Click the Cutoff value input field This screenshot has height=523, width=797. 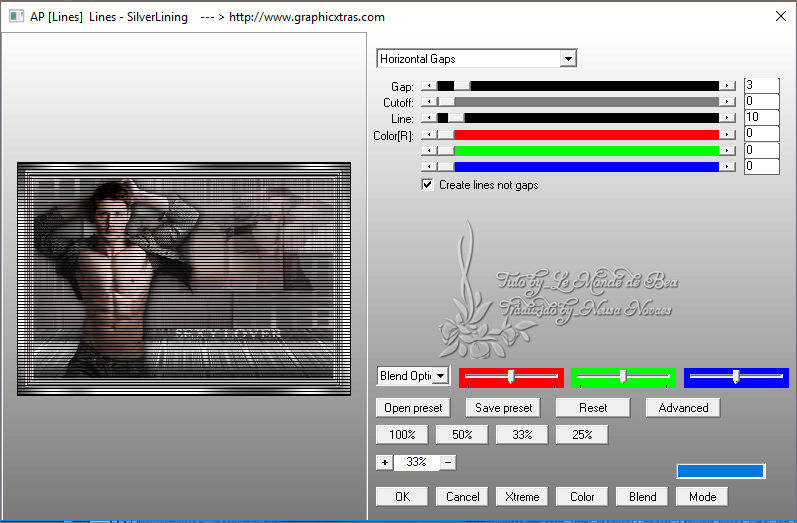coord(761,101)
